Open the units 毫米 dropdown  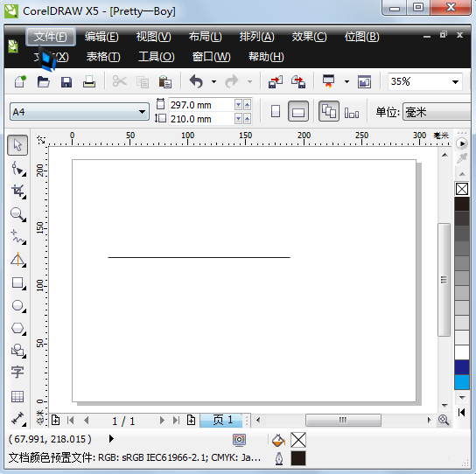(437, 112)
